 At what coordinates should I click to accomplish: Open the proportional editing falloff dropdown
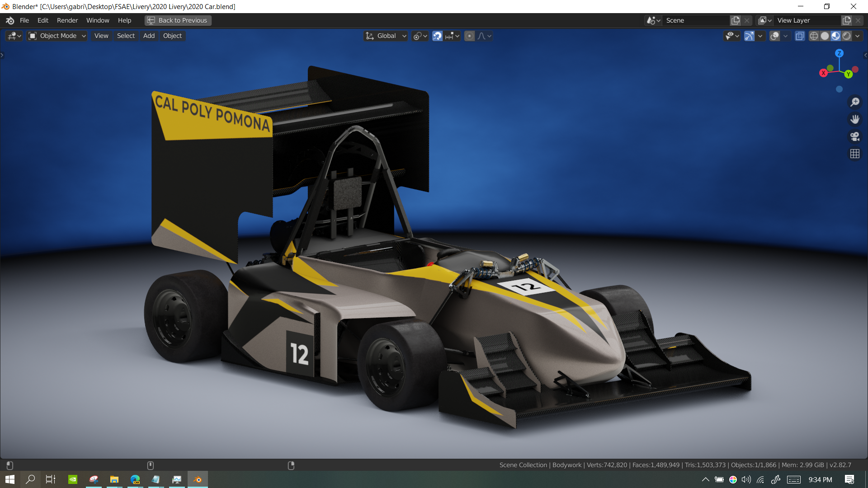[x=485, y=36]
